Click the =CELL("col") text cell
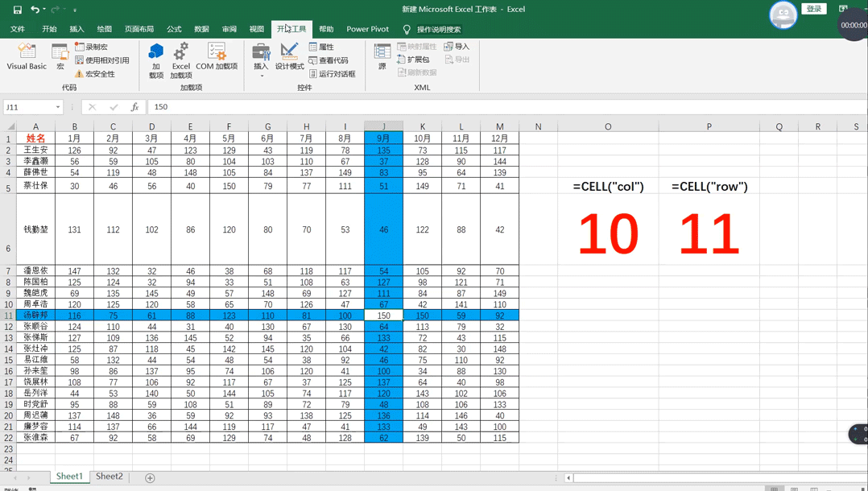This screenshot has width=868, height=491. pos(609,187)
